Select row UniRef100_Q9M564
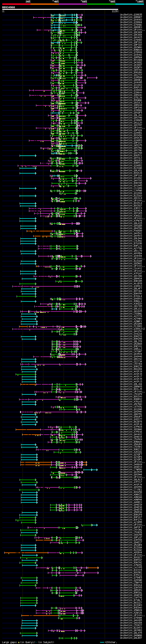The image size is (146, 644). pos(131,58)
